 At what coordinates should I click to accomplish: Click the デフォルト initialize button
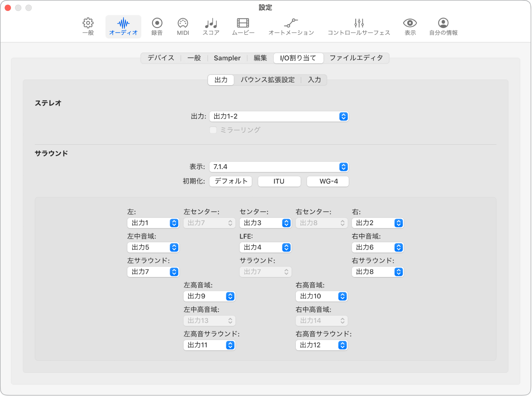(231, 181)
